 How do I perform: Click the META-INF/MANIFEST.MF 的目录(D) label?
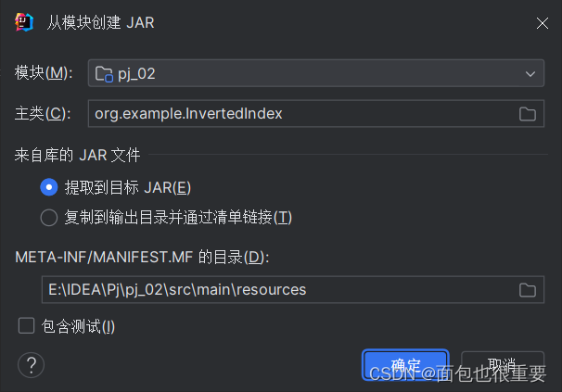[142, 257]
